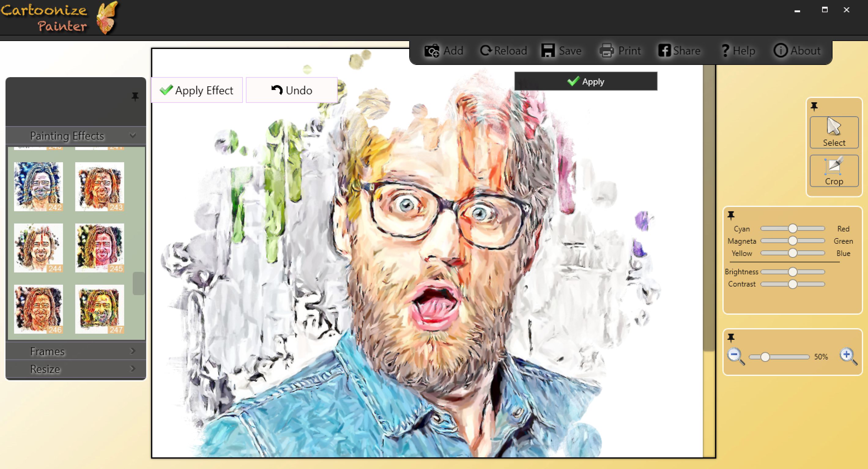Activate the Select pointer tool

834,132
